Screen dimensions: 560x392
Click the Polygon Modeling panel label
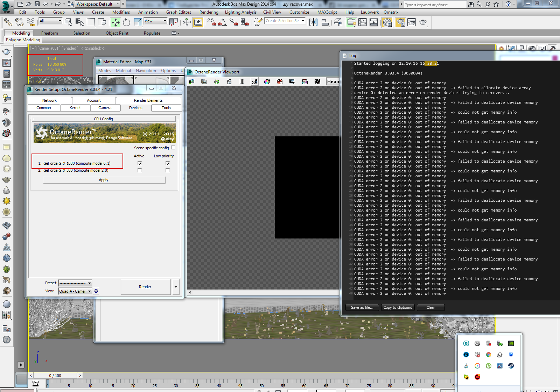click(23, 40)
